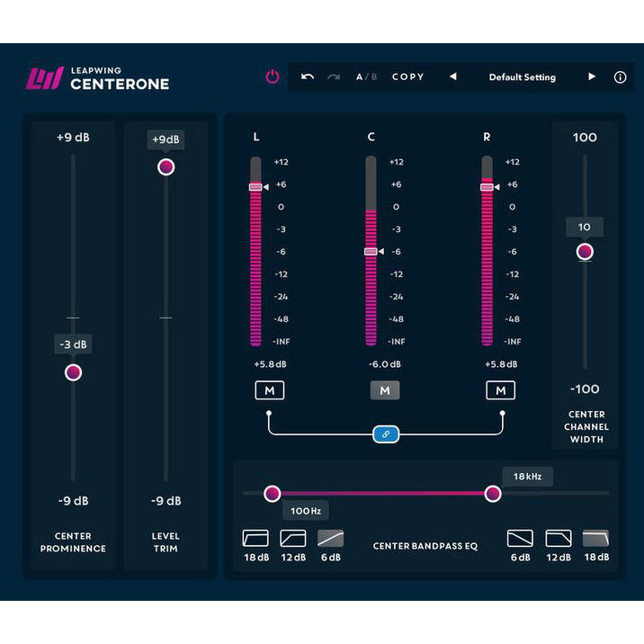Click the COPY button
Image resolution: width=644 pixels, height=644 pixels.
[407, 76]
